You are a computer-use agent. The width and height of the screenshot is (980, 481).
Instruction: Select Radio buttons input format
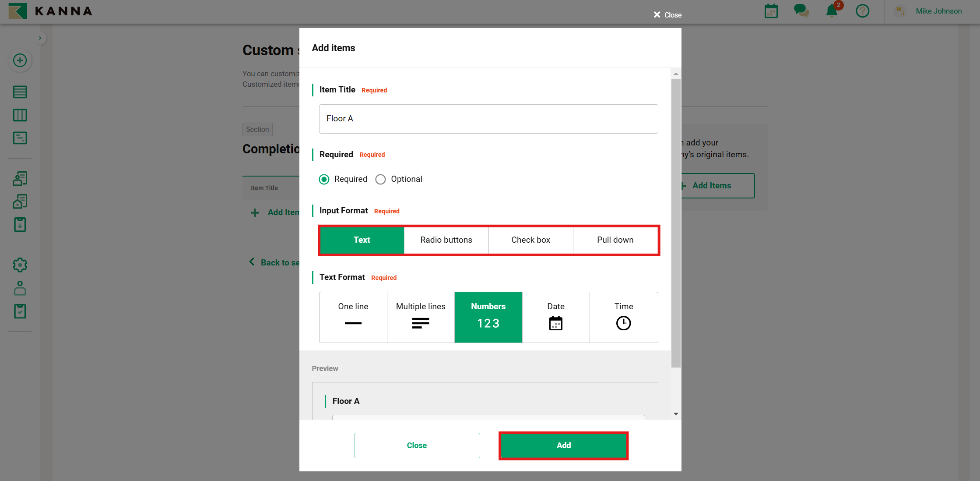pos(446,240)
